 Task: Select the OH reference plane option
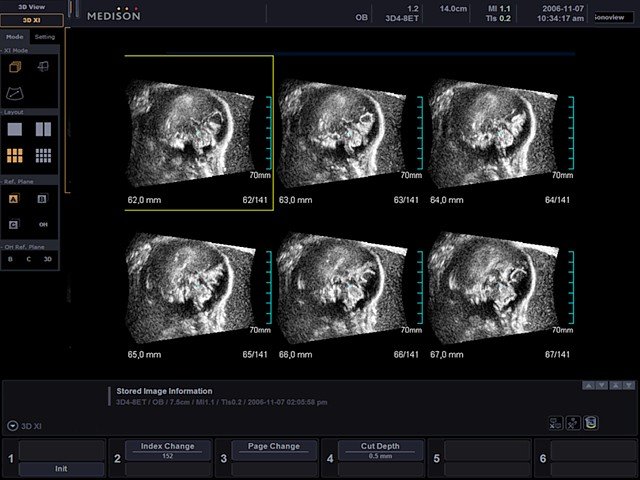(43, 224)
